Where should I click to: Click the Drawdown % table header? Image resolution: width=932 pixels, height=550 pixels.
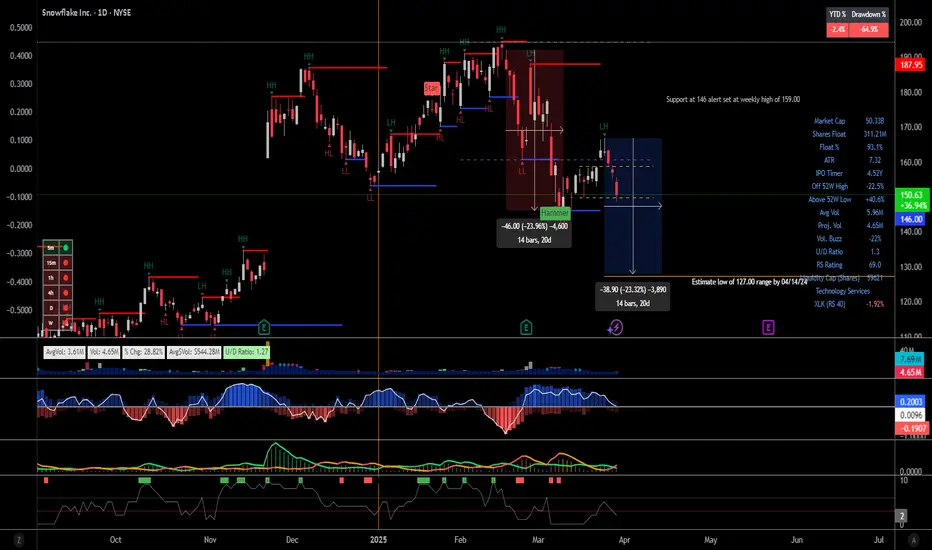(x=868, y=14)
